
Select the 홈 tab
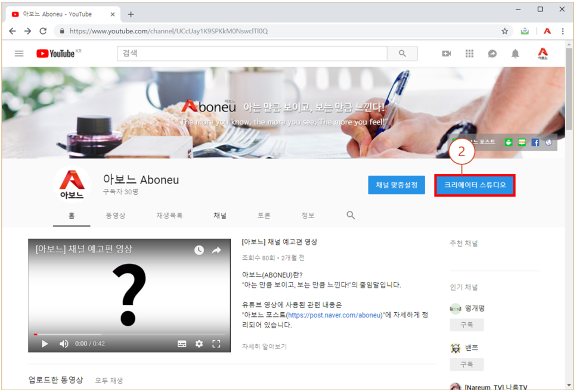[72, 216]
